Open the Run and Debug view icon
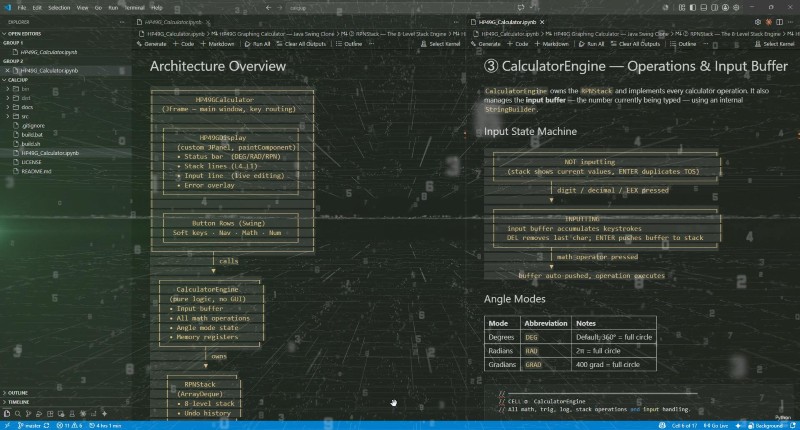The height and width of the screenshot is (430, 800). click(39, 414)
